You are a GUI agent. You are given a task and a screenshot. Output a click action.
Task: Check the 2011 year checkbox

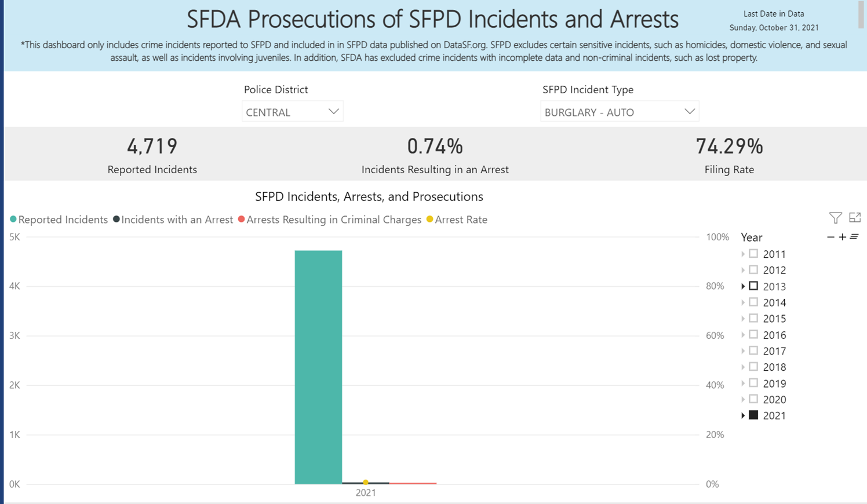pyautogui.click(x=753, y=253)
